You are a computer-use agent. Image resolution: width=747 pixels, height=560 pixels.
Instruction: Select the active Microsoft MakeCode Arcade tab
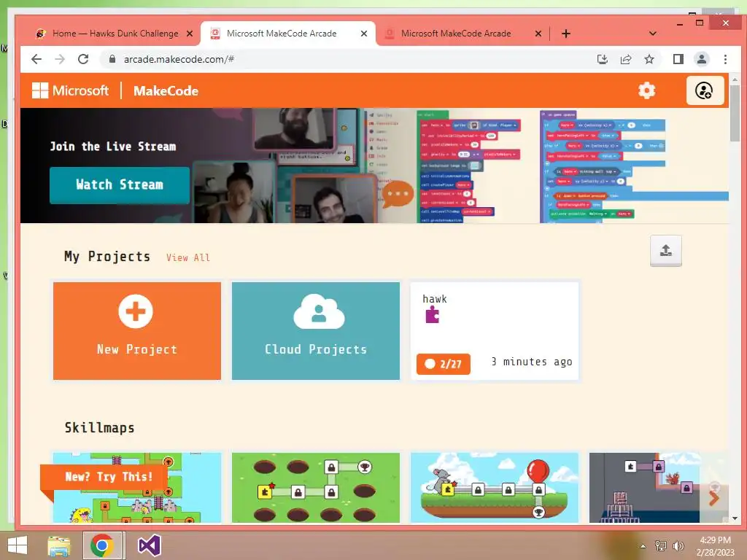[287, 34]
